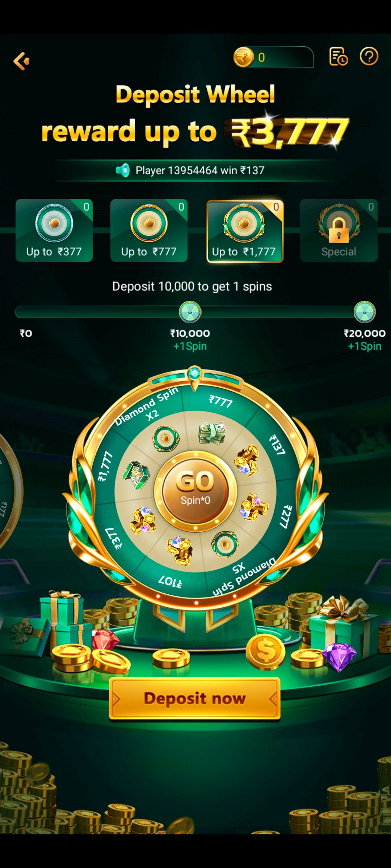Tap the ₹20,000 progress milestone marker
The image size is (391, 868).
tap(365, 312)
